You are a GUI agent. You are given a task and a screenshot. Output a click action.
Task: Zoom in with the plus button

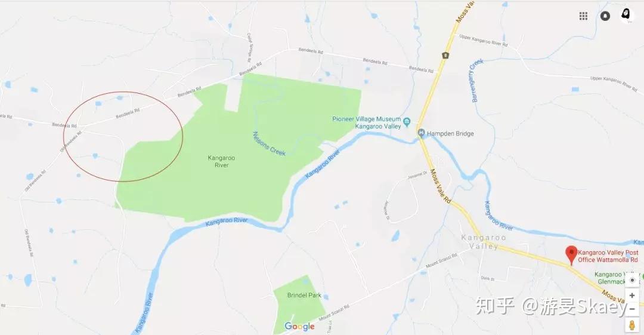coord(632,296)
